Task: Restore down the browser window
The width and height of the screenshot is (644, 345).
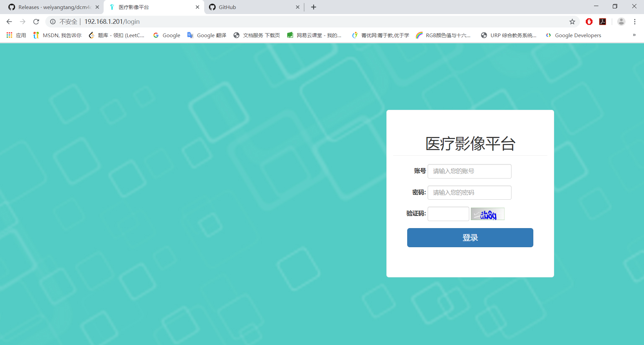Action: [x=615, y=6]
